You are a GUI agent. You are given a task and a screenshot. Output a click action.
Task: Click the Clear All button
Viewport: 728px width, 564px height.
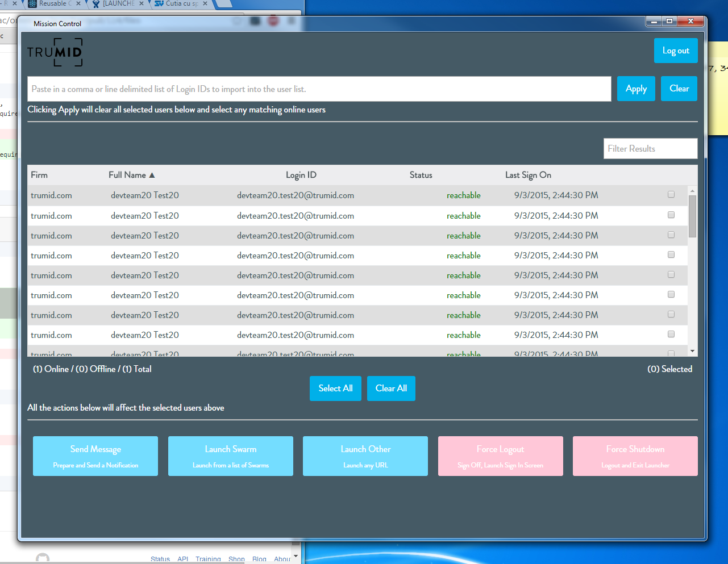[391, 388]
